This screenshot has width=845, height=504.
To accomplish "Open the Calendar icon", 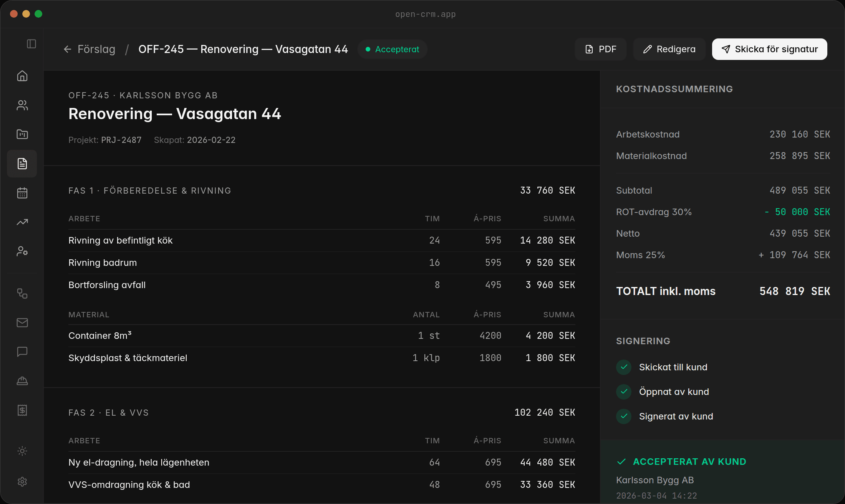I will (22, 193).
